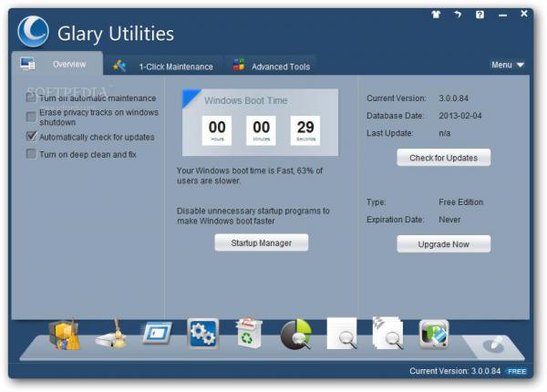Image resolution: width=547 pixels, height=392 pixels.
Task: Expand the Menu dropdown
Action: [x=508, y=65]
